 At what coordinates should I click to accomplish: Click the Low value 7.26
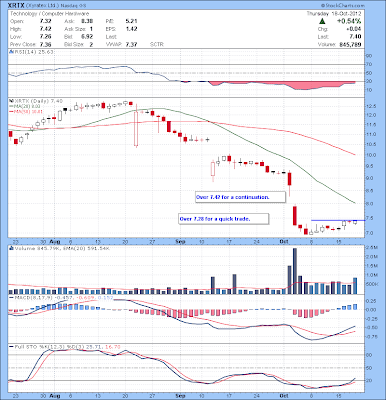pyautogui.click(x=45, y=37)
